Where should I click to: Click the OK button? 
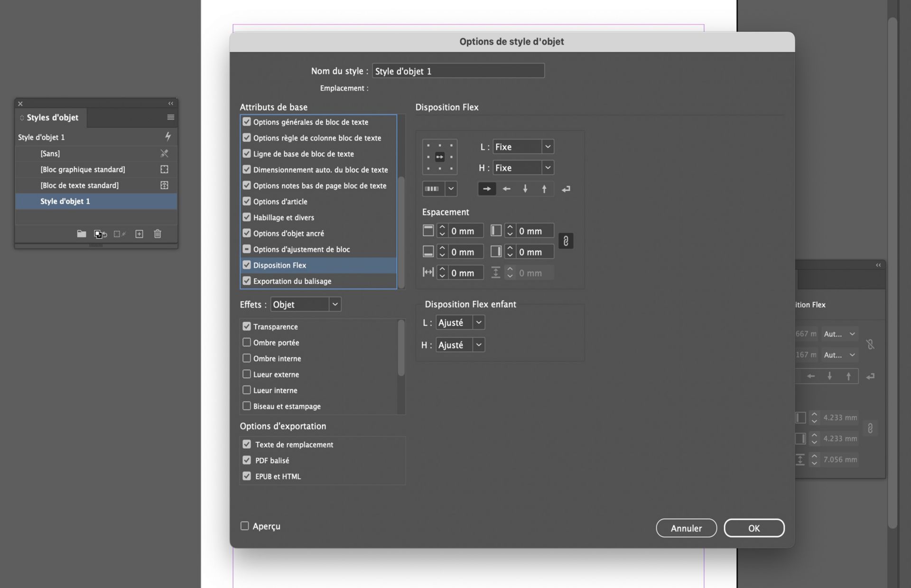(x=754, y=528)
